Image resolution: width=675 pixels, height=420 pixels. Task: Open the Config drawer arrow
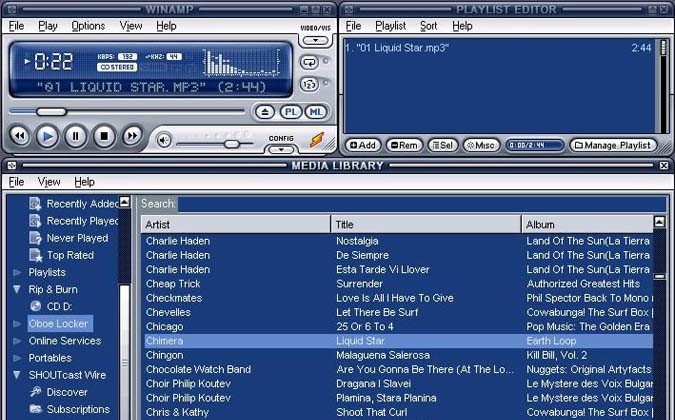click(x=281, y=150)
